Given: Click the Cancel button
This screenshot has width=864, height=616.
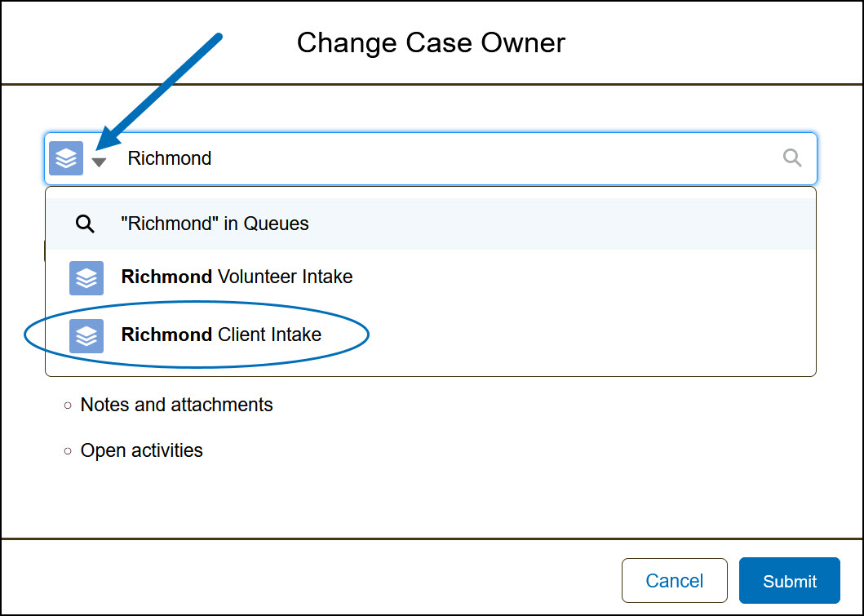Looking at the screenshot, I should click(x=675, y=580).
